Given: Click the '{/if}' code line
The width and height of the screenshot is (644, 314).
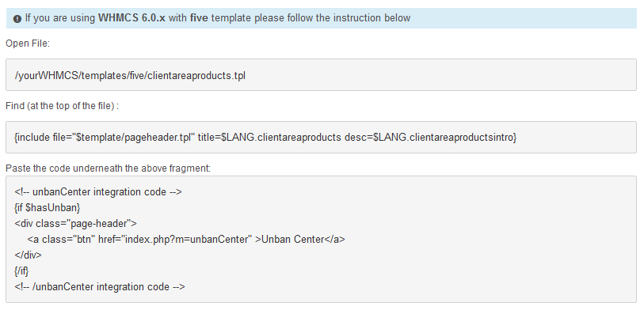Looking at the screenshot, I should 21,271.
